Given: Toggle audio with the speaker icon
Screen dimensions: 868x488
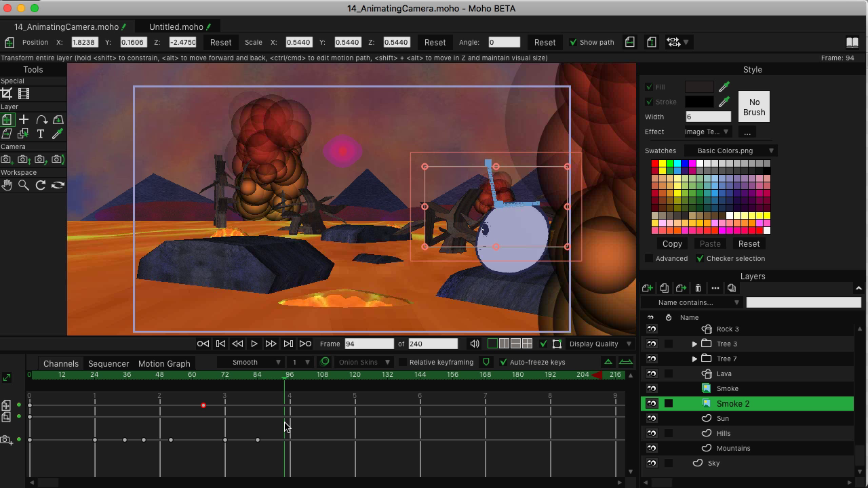Looking at the screenshot, I should [x=475, y=344].
